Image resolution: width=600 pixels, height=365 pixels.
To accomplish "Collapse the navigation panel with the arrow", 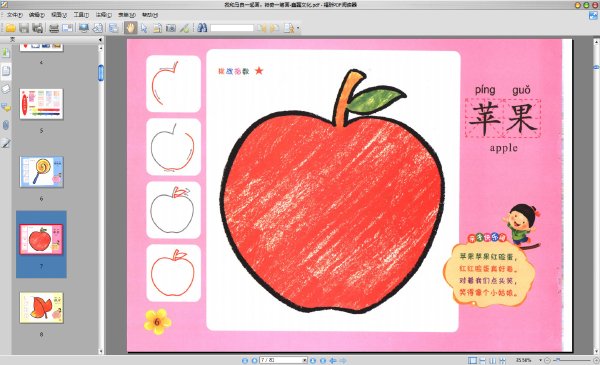I will (100, 39).
